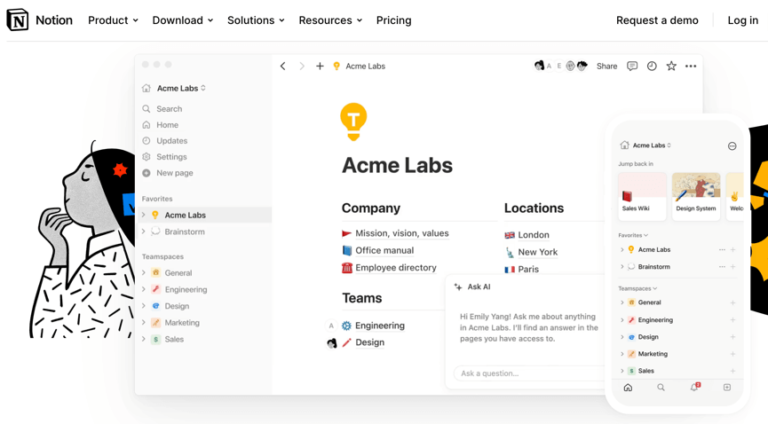Expand the Engineering teamspace in desktop sidebar
This screenshot has width=768, height=424.
[x=143, y=290]
